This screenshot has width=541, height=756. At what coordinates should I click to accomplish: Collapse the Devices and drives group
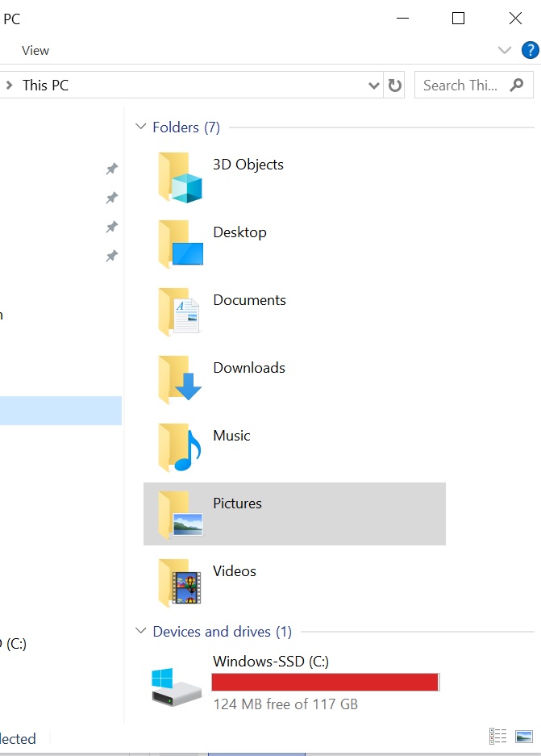(x=140, y=631)
